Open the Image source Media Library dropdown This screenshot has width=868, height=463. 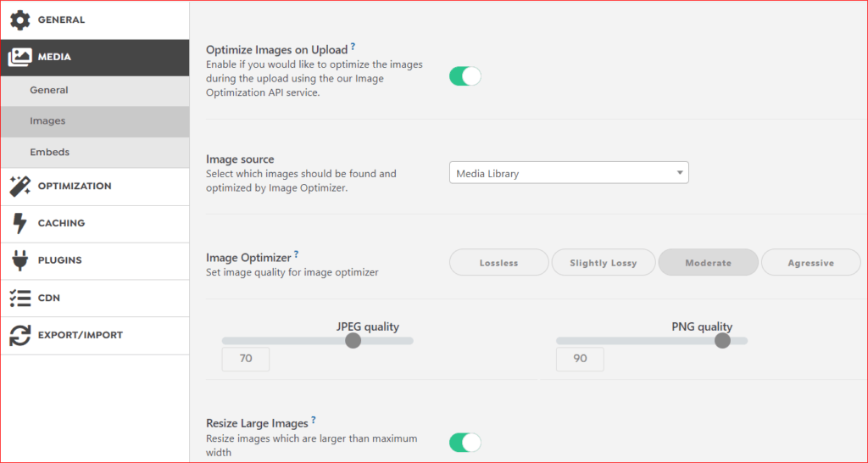click(x=569, y=173)
